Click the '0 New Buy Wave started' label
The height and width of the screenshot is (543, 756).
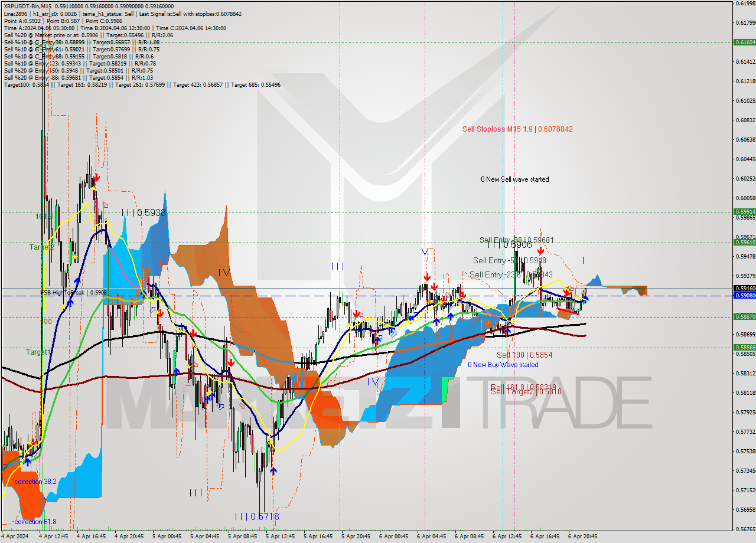(503, 365)
